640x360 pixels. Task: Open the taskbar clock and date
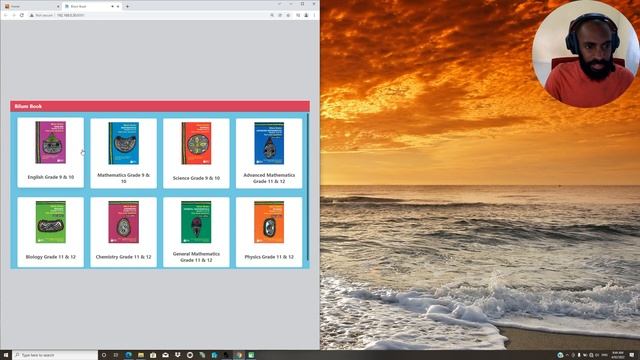[x=618, y=355]
